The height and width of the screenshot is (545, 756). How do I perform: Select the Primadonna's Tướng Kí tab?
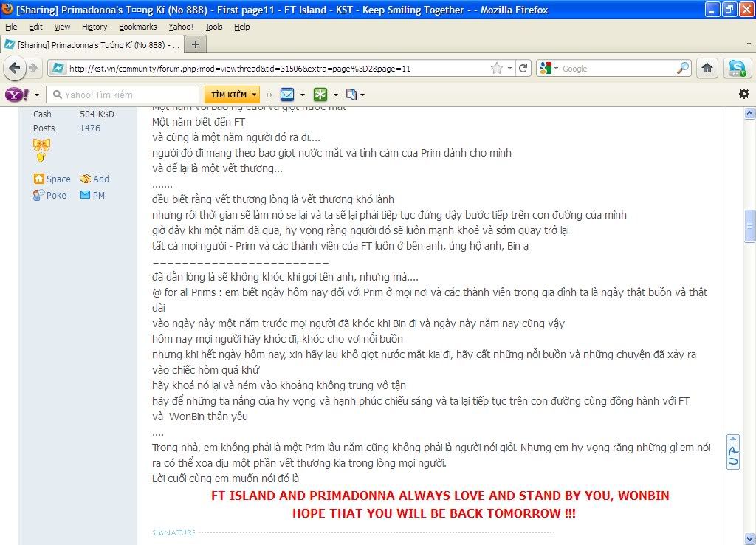point(92,45)
